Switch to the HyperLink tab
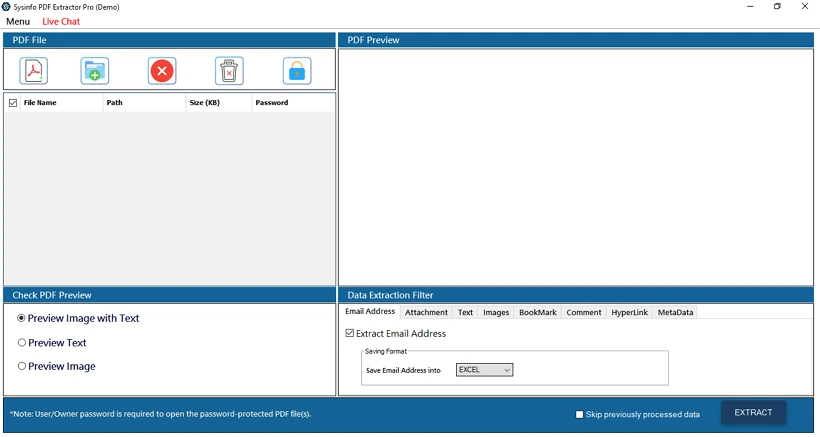The height and width of the screenshot is (437, 820). (630, 312)
